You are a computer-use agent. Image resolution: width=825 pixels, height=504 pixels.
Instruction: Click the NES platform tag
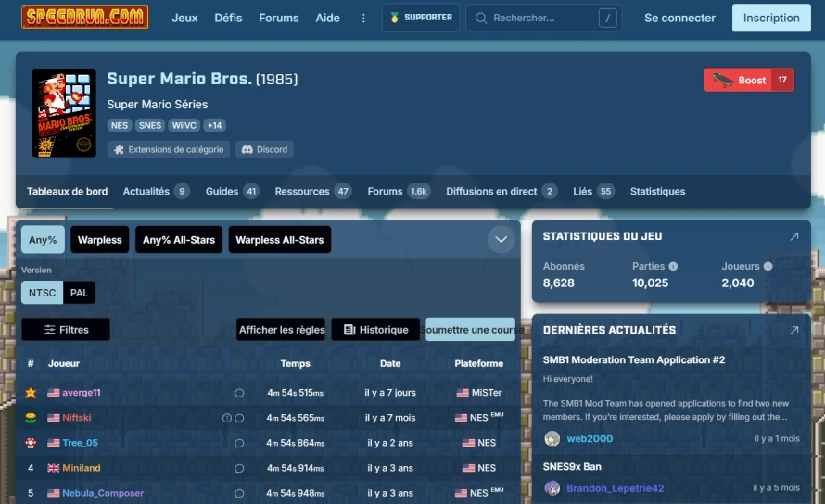point(120,125)
